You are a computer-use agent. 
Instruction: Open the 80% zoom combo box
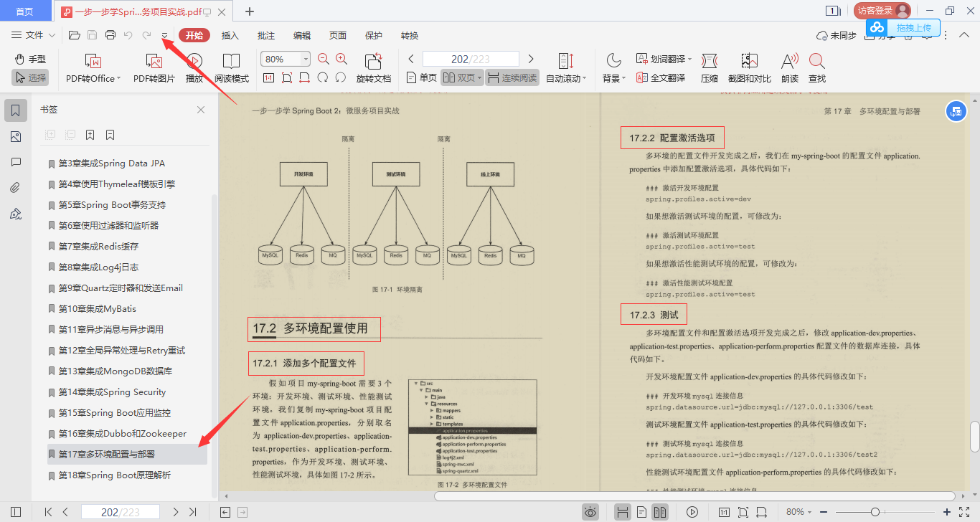pyautogui.click(x=286, y=59)
